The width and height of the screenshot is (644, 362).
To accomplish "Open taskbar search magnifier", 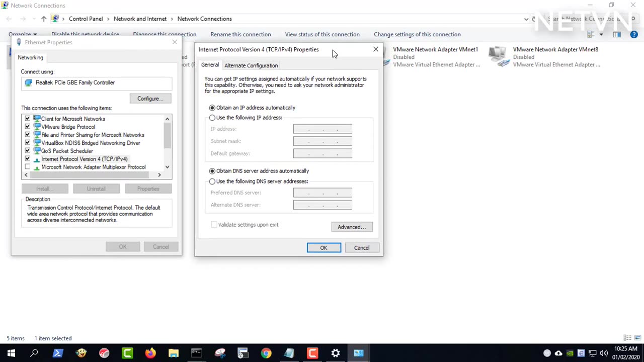I will coord(34,353).
